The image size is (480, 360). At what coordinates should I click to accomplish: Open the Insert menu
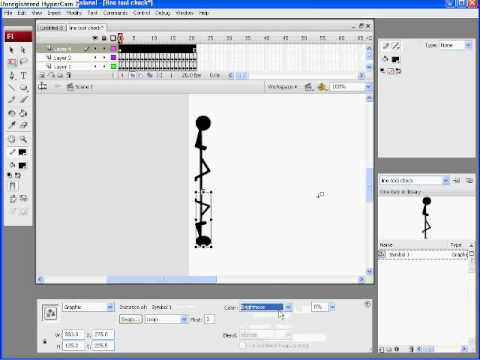tap(54, 13)
